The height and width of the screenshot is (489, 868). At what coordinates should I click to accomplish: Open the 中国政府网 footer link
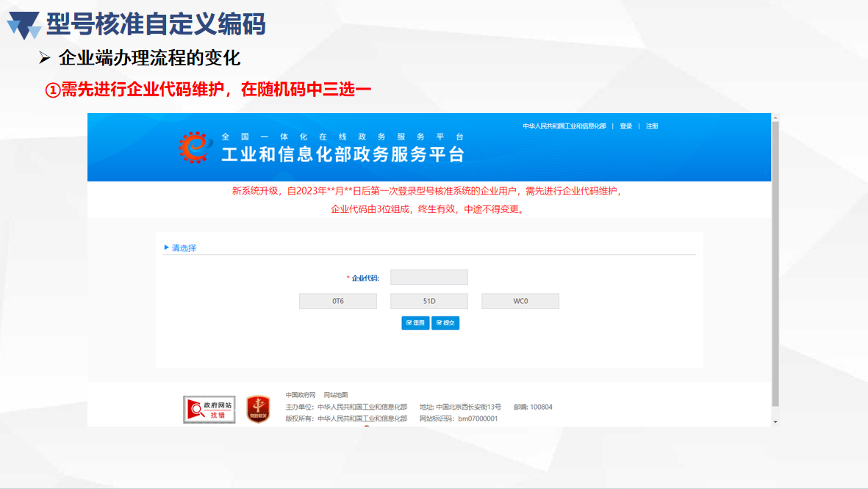pos(301,395)
